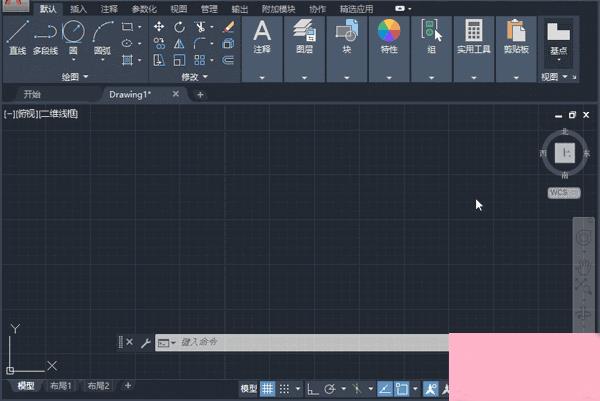Open the Fillet tool dropdown arrow
The height and width of the screenshot is (401, 600).
212,43
